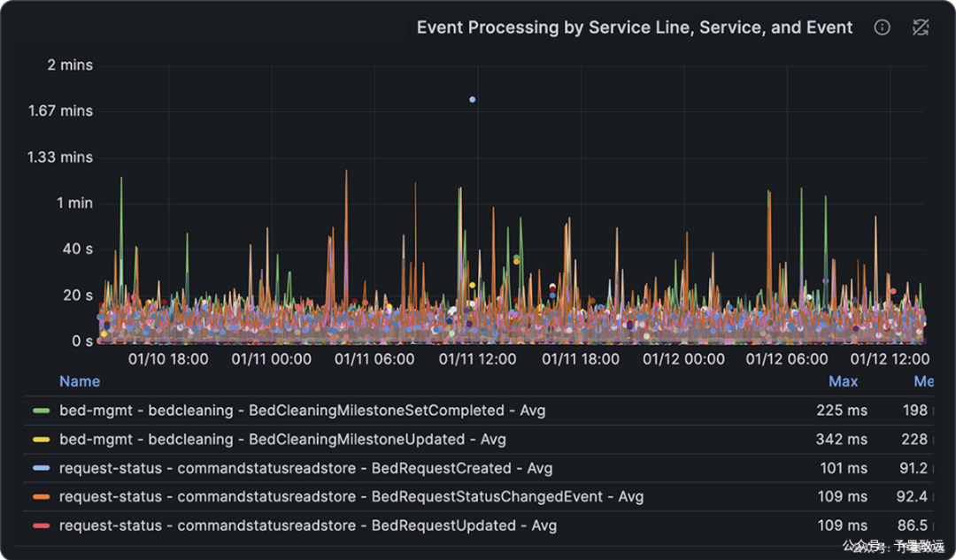Sort the legend table by Name

[x=80, y=381]
